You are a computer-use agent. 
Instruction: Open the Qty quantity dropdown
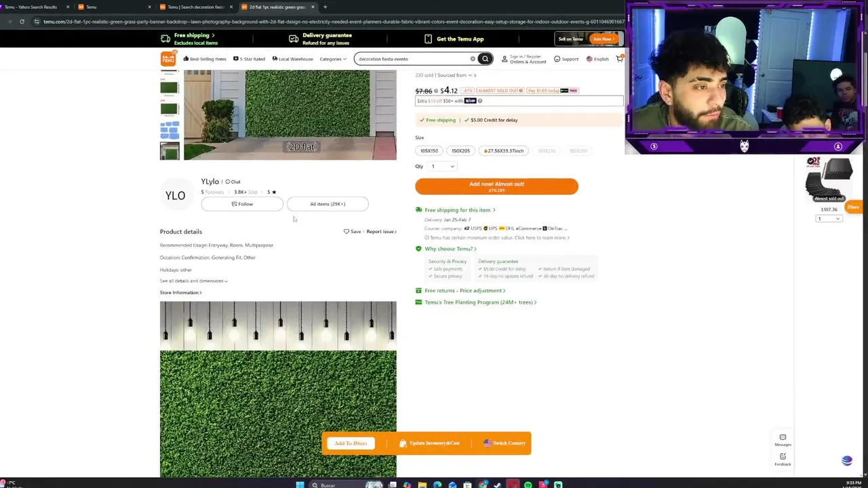coord(443,167)
